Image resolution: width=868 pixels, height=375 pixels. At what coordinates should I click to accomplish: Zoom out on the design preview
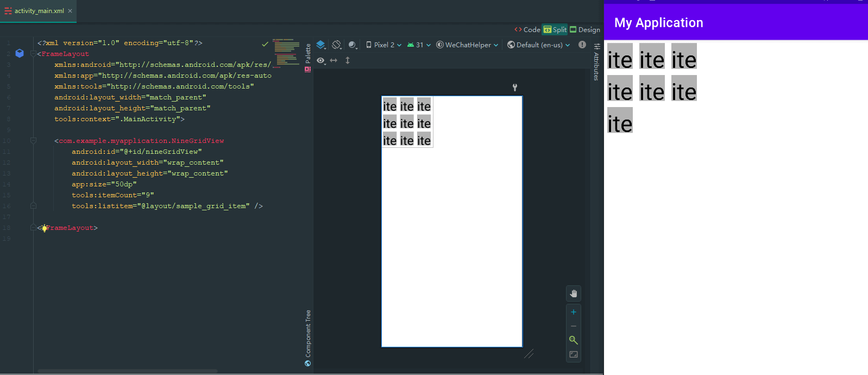point(574,326)
